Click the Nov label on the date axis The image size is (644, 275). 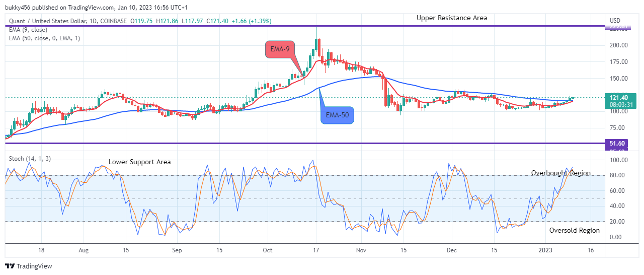coord(361,250)
